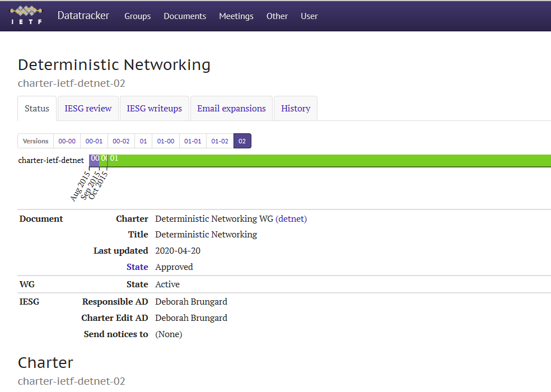Viewport: 551px width, 392px height.
Task: Open the Email expansions tab
Action: point(231,108)
